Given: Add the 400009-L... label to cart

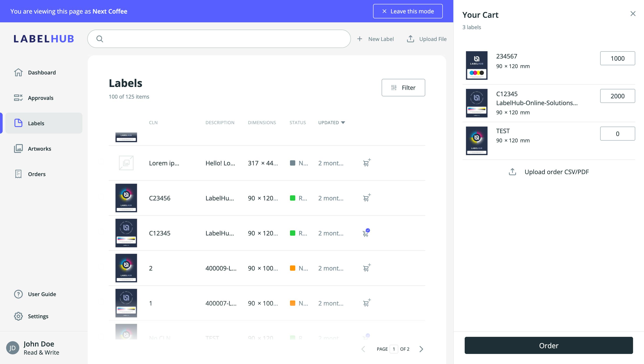Looking at the screenshot, I should [366, 268].
